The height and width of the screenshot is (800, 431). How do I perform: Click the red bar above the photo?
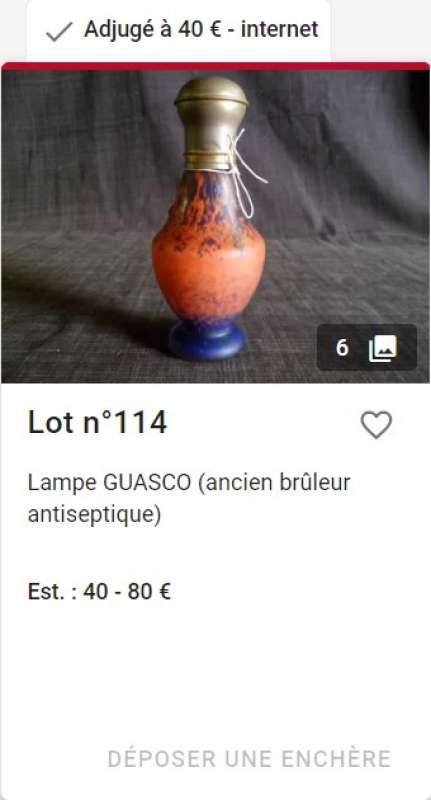215,66
